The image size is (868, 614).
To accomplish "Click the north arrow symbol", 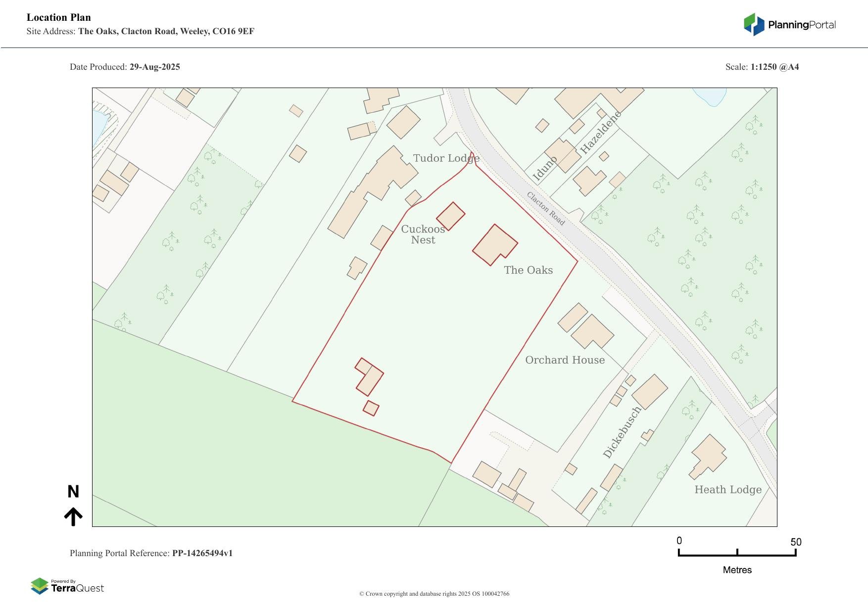I will pos(73,517).
